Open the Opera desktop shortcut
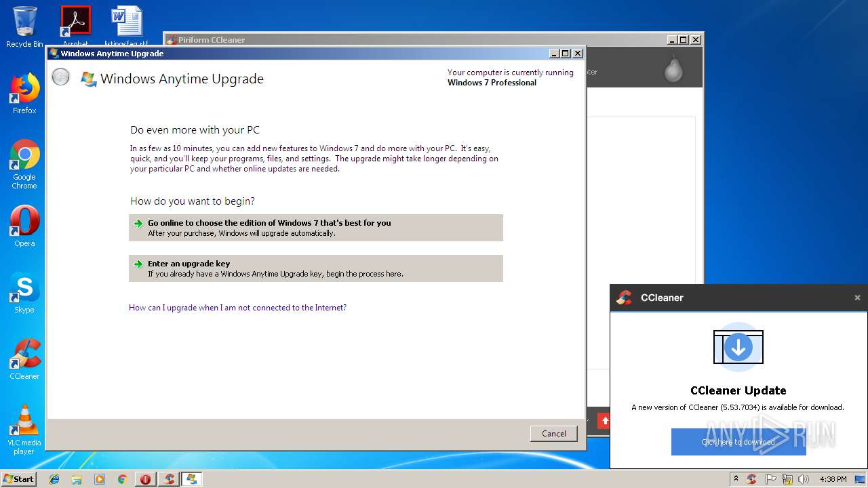The height and width of the screenshot is (488, 868). click(24, 226)
